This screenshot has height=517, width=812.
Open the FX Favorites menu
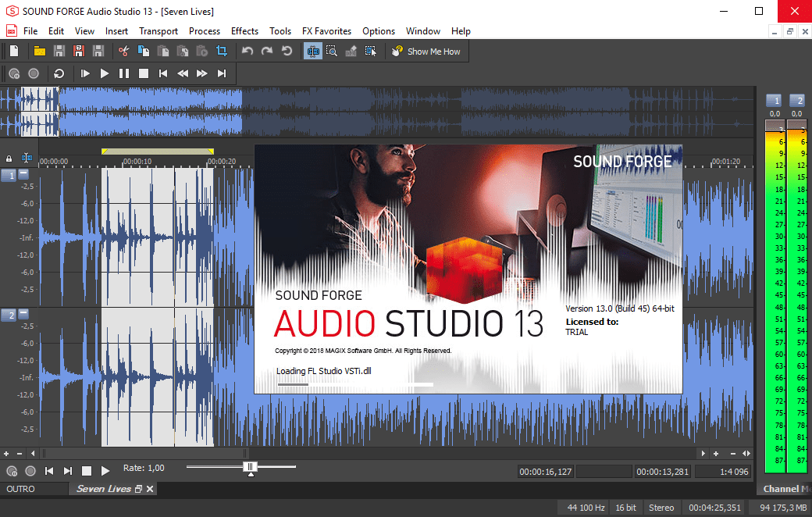point(327,31)
